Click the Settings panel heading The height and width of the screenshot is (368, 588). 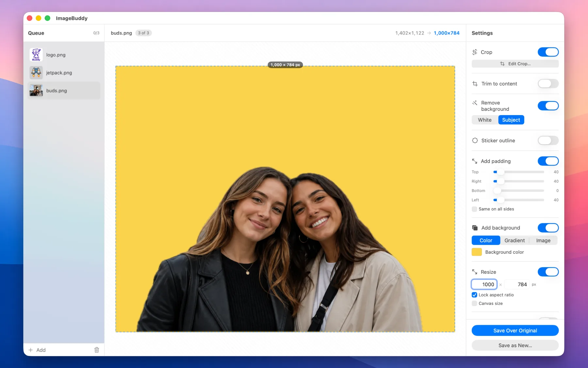coord(482,33)
